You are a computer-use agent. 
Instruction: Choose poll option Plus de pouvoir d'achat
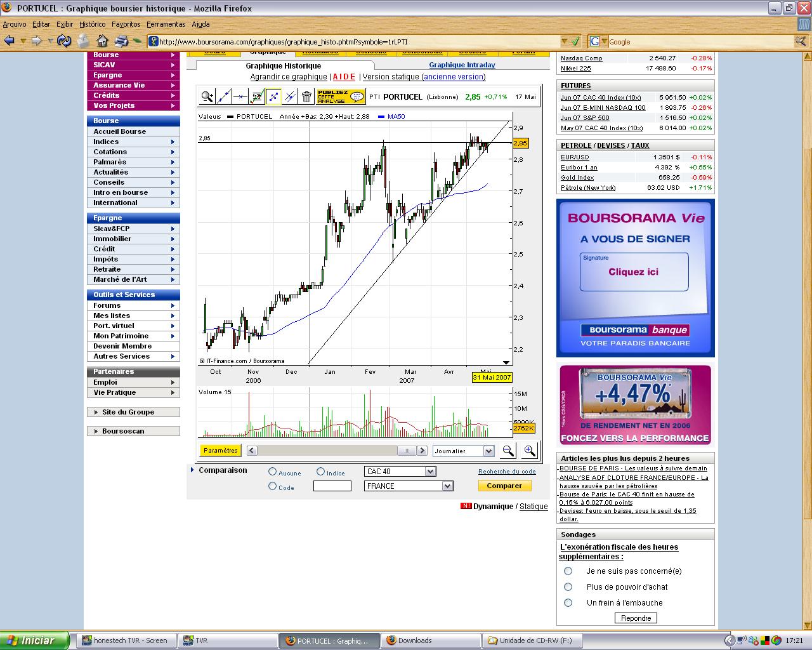point(568,587)
